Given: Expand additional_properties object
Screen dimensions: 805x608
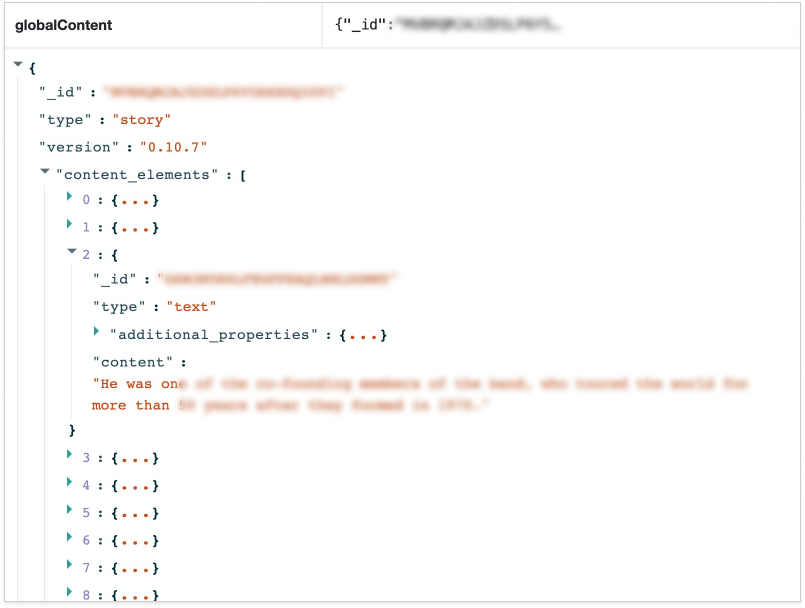Looking at the screenshot, I should click(x=96, y=332).
